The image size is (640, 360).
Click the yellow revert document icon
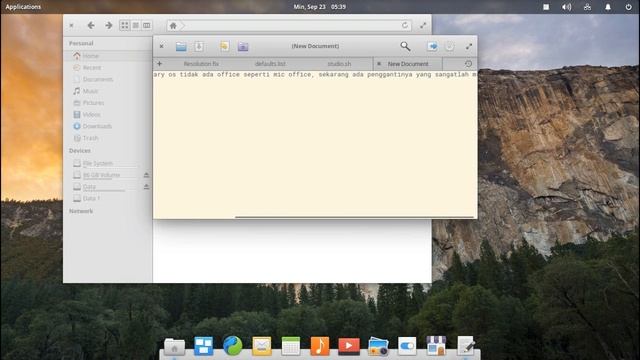click(x=224, y=47)
